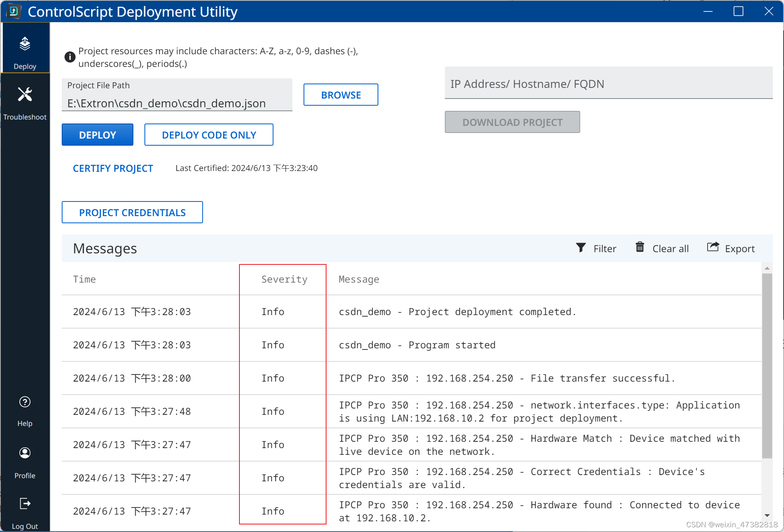Click the CERTIFY PROJECT link

pos(113,168)
